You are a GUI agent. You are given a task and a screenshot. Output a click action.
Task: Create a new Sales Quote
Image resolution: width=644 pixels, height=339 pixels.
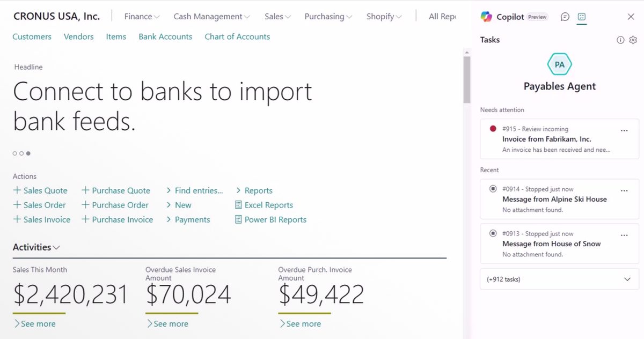coord(40,190)
